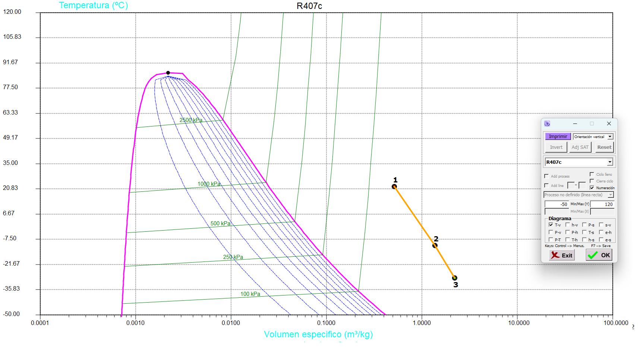Screen dimensions: 644x347
Task: Open the Orientación vertical dropdown
Action: 610,137
